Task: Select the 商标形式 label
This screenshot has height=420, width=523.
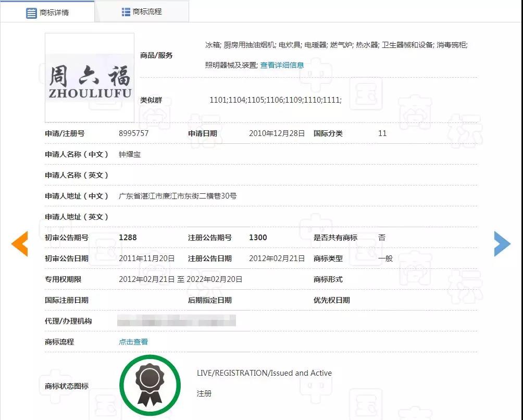Action: pos(328,279)
